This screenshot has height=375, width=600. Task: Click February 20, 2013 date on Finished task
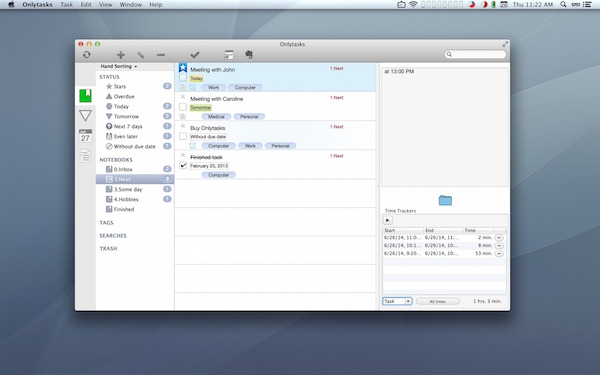tap(209, 166)
